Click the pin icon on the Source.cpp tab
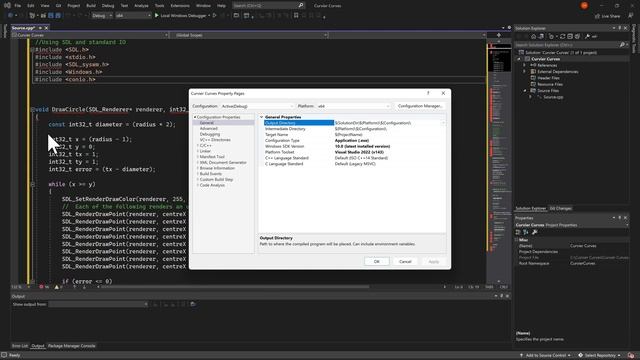Image resolution: width=640 pixels, height=360 pixels. [x=40, y=28]
